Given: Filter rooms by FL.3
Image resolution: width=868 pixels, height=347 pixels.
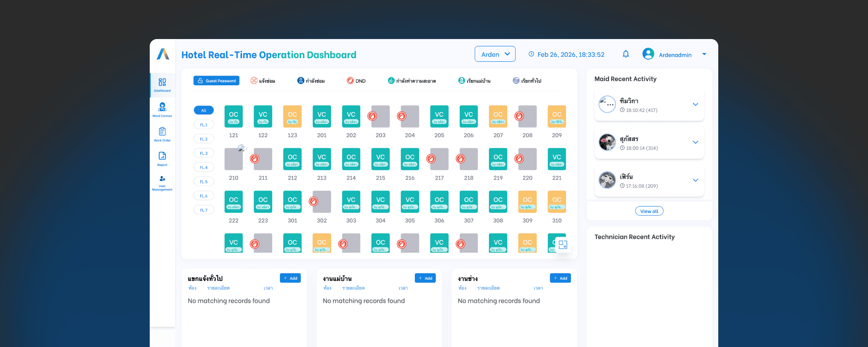Looking at the screenshot, I should pos(204,153).
